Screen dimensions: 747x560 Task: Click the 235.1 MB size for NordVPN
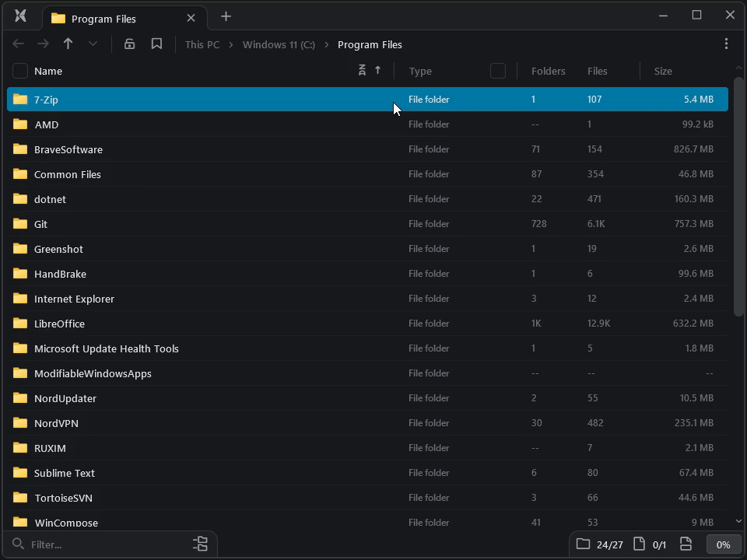pos(693,423)
